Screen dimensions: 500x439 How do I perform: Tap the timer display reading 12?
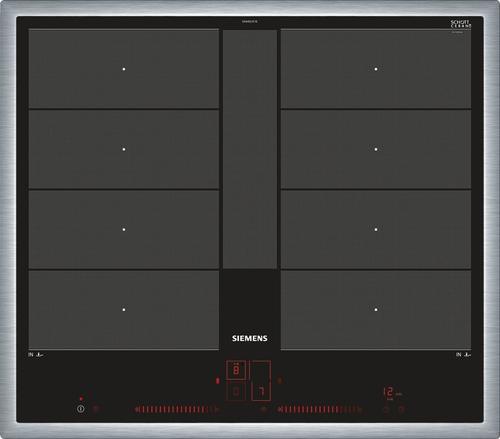[x=389, y=392]
